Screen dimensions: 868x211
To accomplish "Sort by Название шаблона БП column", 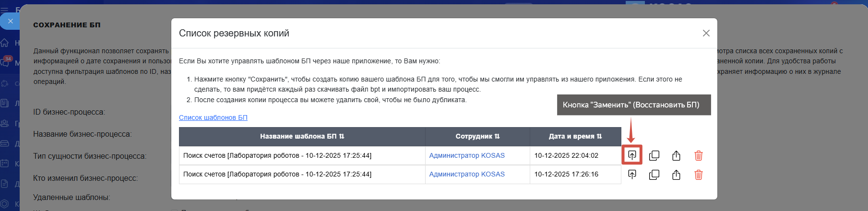I will pos(302,137).
